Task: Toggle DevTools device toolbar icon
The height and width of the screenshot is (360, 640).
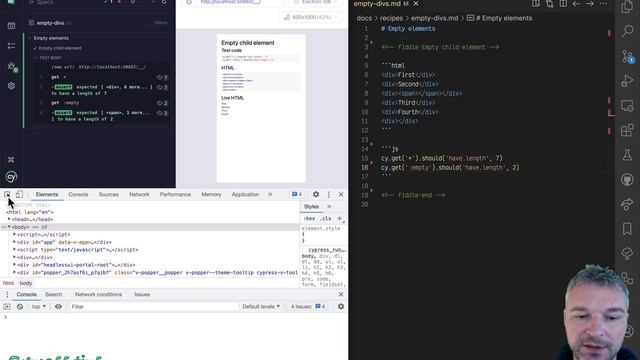Action: [19, 195]
